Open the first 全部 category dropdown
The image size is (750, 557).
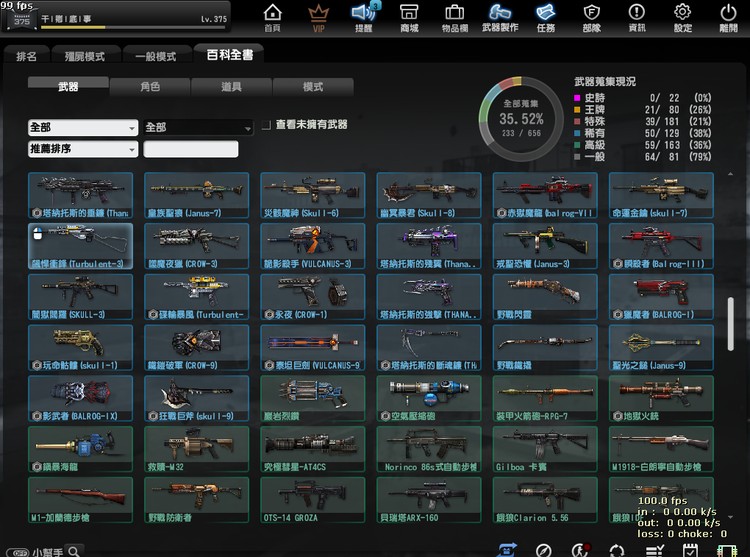pyautogui.click(x=83, y=128)
